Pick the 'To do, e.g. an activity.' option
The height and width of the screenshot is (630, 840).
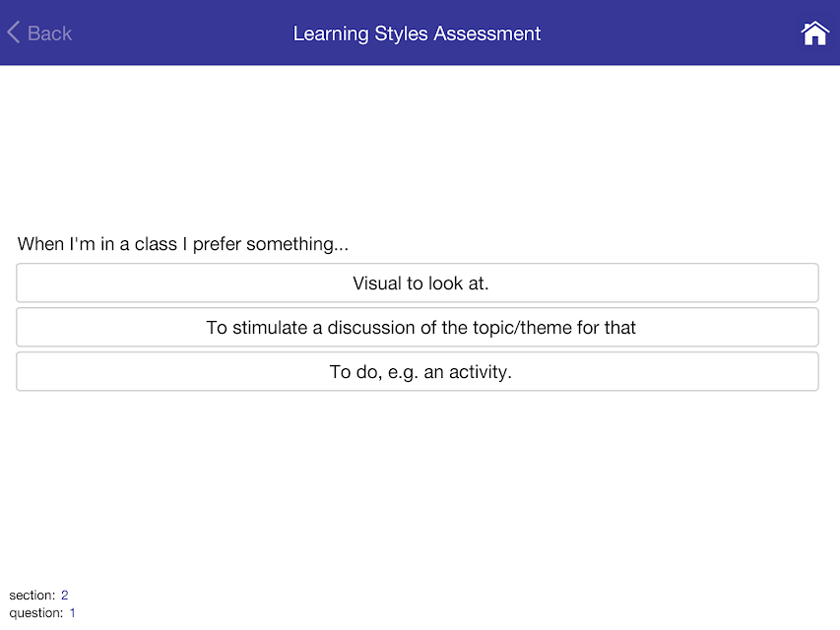418,372
